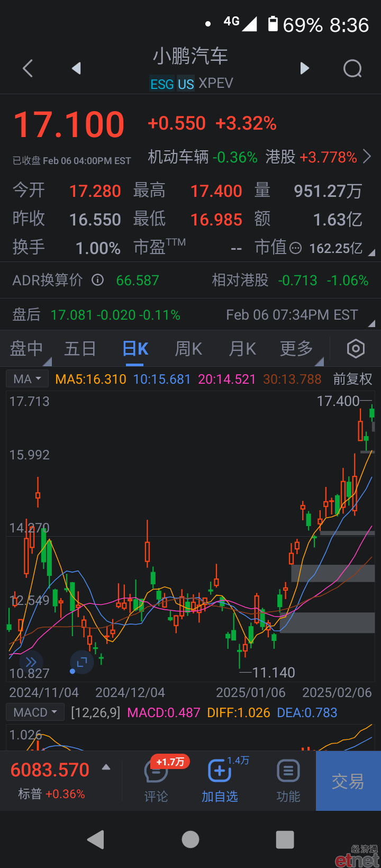381x868 pixels.
Task: Tap DIFF:1.026 value
Action: click(x=239, y=712)
